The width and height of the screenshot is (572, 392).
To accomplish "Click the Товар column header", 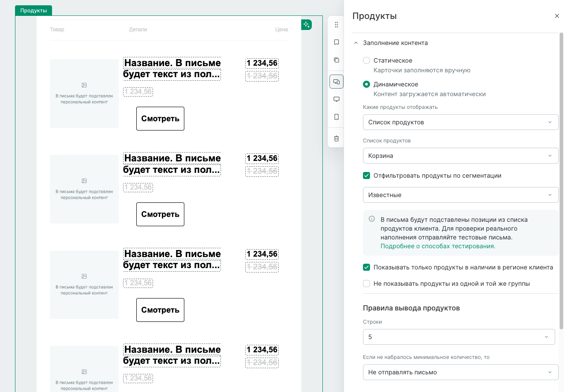I will click(x=57, y=30).
